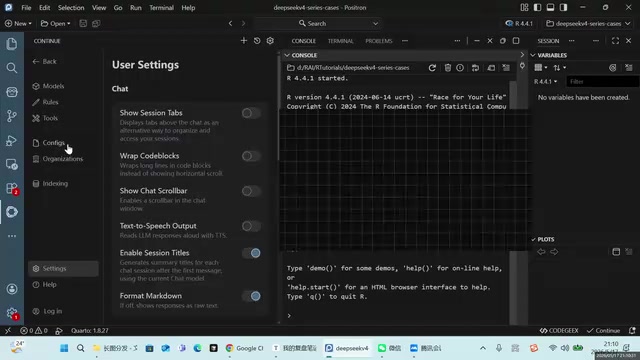640x360 pixels.
Task: Open variables sort order dropdown
Action: tap(559, 68)
